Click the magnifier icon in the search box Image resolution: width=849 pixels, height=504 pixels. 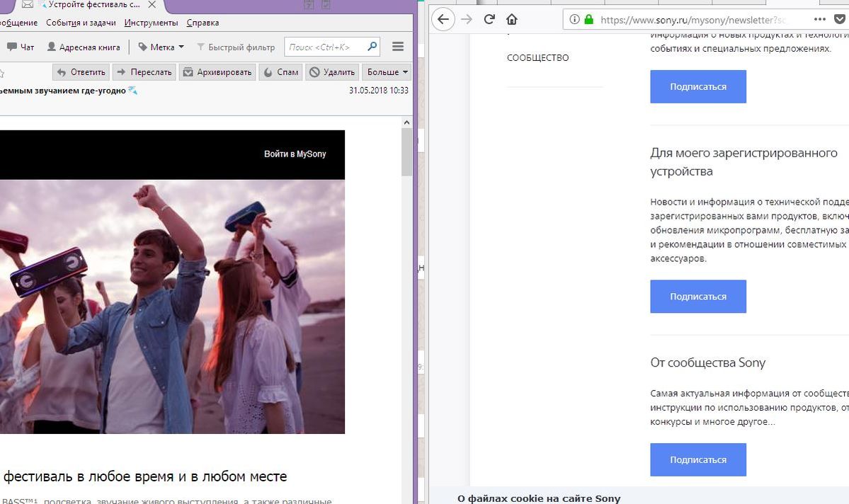tap(372, 47)
